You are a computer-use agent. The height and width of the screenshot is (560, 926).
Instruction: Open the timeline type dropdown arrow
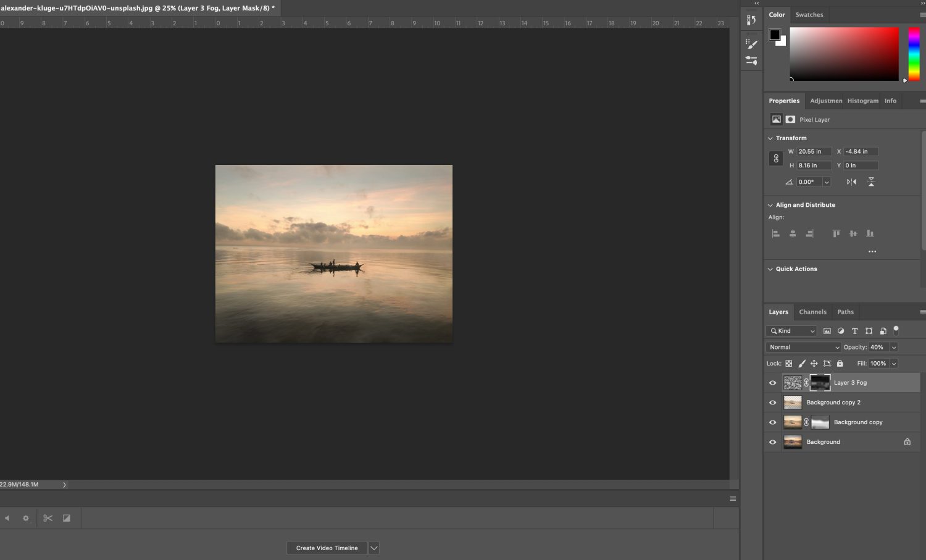pos(373,548)
